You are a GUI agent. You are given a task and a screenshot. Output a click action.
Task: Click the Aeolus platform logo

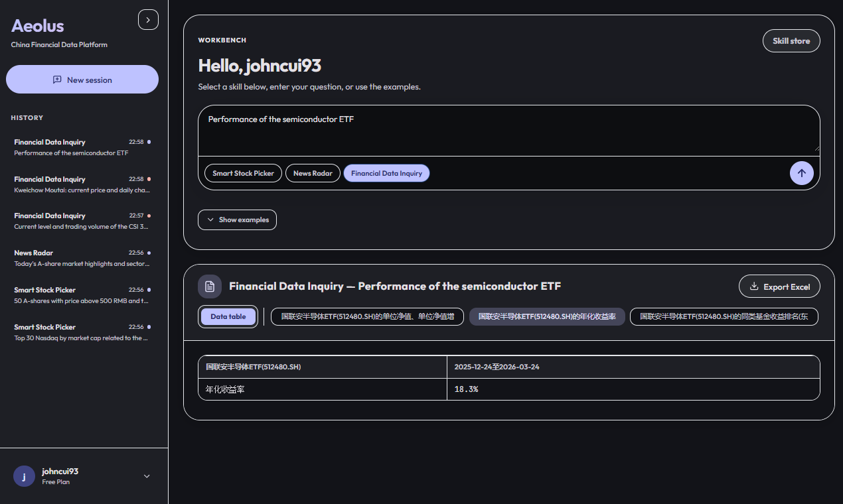tap(38, 25)
